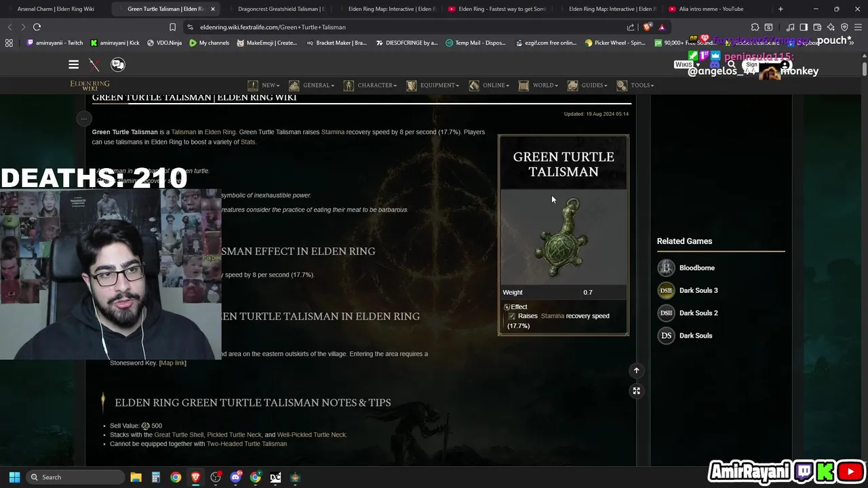868x488 pixels.
Task: Open the Stamina link in intro paragraph
Action: pos(333,132)
